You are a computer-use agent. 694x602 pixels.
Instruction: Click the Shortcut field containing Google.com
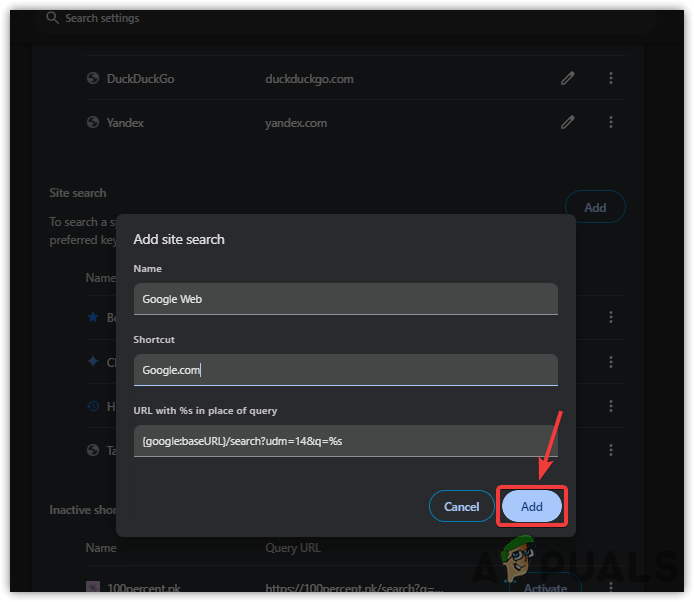tap(345, 370)
